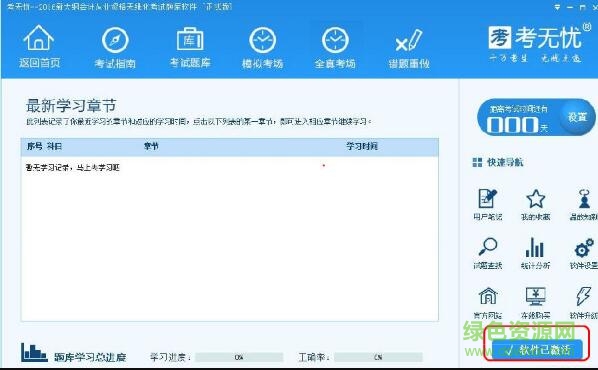Image resolution: width=598 pixels, height=370 pixels.
Task: Open 试题查找 magnifier icon
Action: 487,247
